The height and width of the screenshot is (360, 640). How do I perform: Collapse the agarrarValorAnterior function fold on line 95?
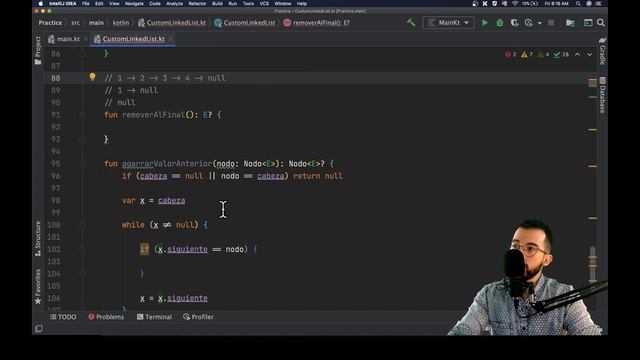[x=83, y=164]
